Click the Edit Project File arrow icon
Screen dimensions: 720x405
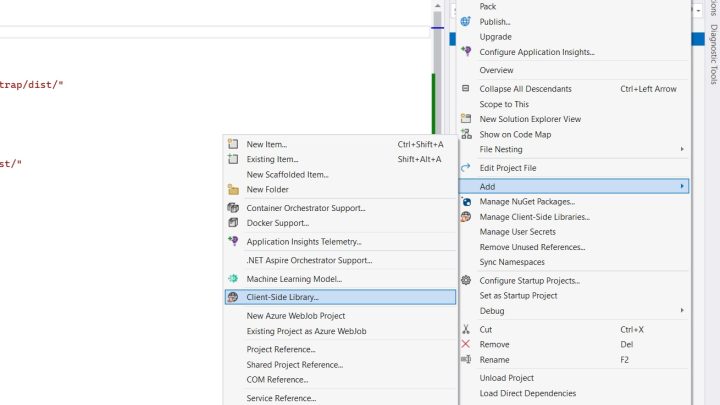point(466,168)
